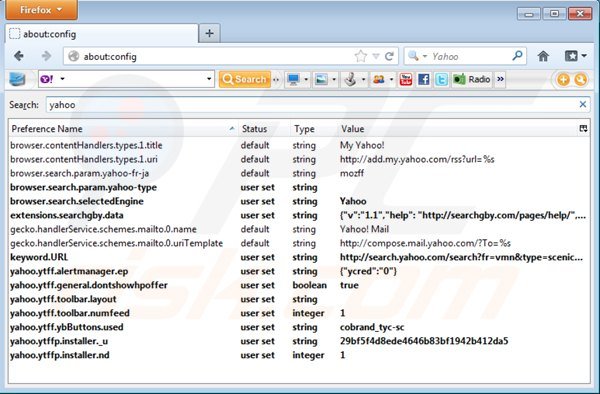The image size is (600, 394).
Task: Click the monitor icon in the toolbar
Action: coord(293,80)
